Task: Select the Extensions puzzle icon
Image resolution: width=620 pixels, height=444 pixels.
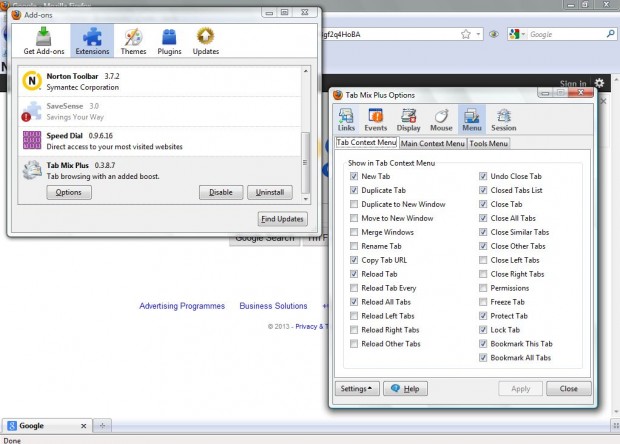Action: [92, 37]
